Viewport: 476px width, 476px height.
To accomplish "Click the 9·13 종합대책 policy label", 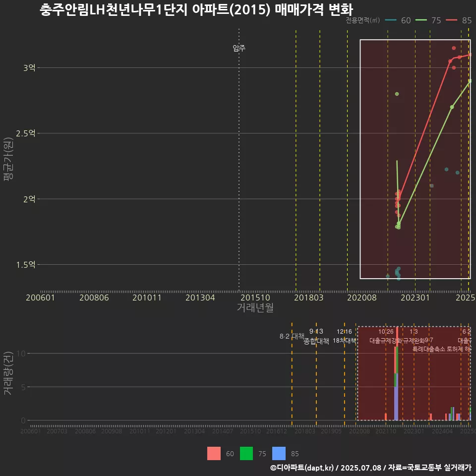I will point(316,336).
